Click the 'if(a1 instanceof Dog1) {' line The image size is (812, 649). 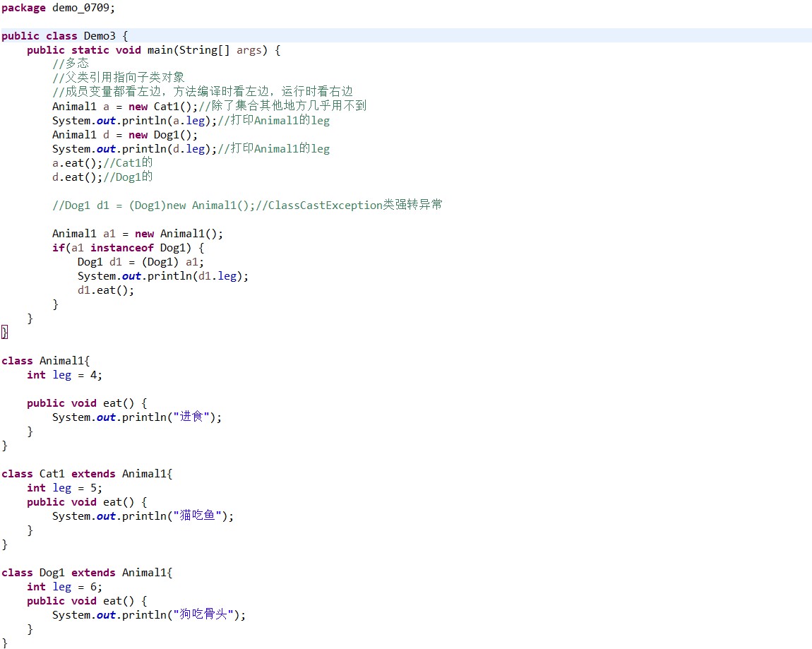point(128,248)
